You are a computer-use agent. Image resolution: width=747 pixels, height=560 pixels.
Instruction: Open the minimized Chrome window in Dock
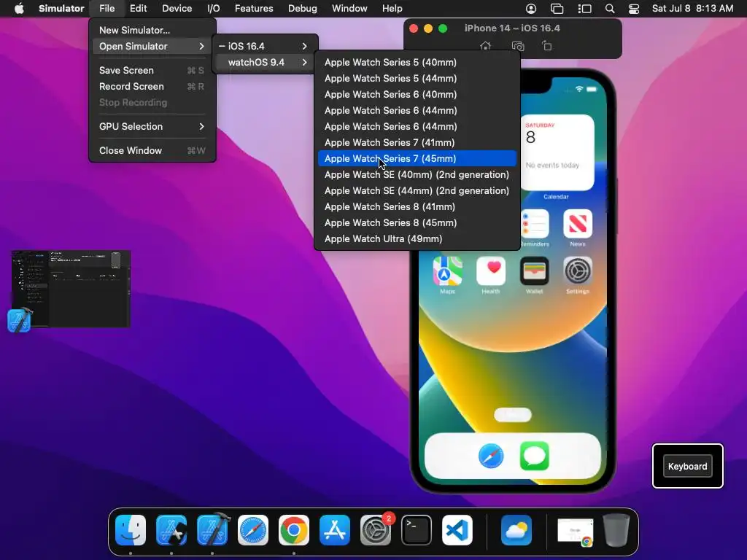pyautogui.click(x=576, y=531)
